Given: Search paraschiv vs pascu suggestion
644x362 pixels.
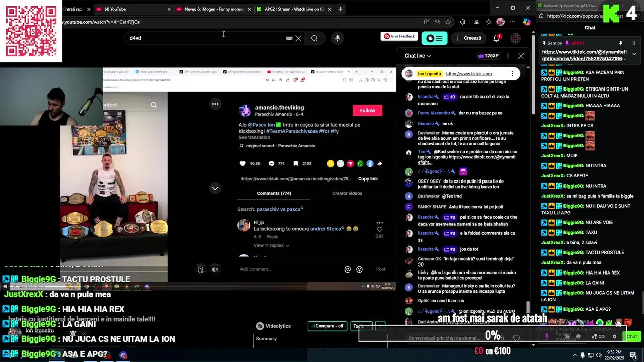Looking at the screenshot, I should [x=280, y=209].
